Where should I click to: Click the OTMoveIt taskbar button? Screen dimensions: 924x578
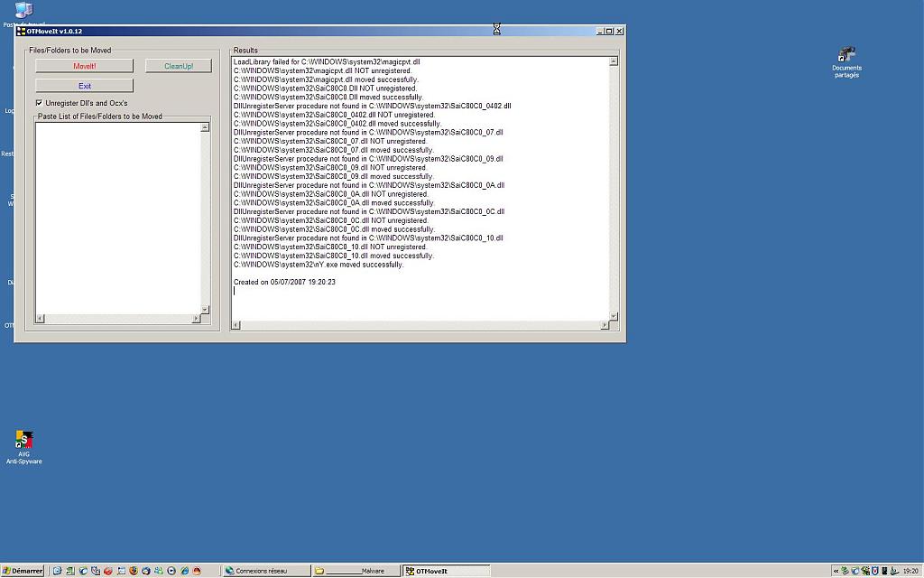pyautogui.click(x=446, y=571)
